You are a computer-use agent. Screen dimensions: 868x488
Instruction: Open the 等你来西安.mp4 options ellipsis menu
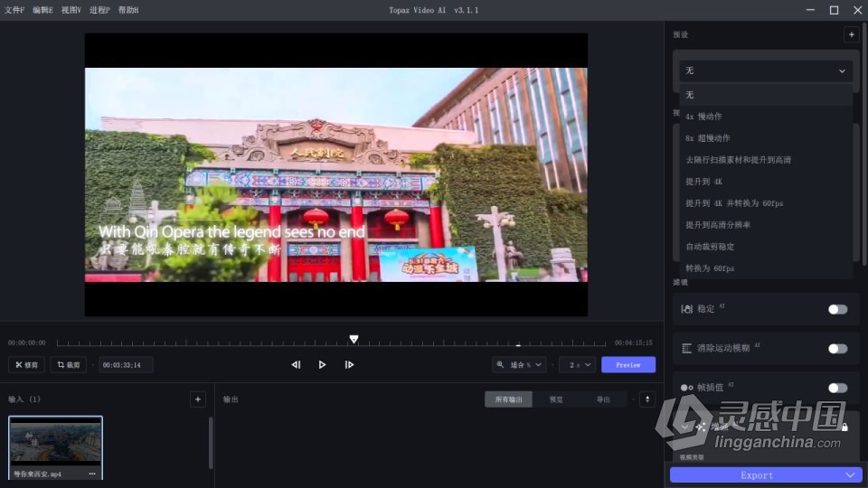pyautogui.click(x=92, y=474)
